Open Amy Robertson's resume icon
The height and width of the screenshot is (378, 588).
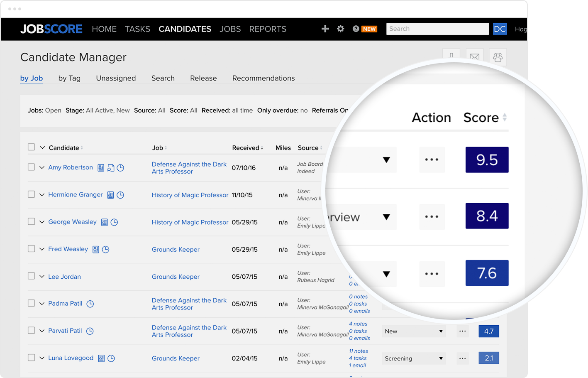point(101,168)
